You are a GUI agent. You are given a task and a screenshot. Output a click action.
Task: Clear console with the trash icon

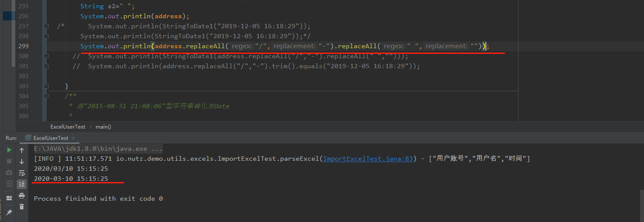pos(22,207)
